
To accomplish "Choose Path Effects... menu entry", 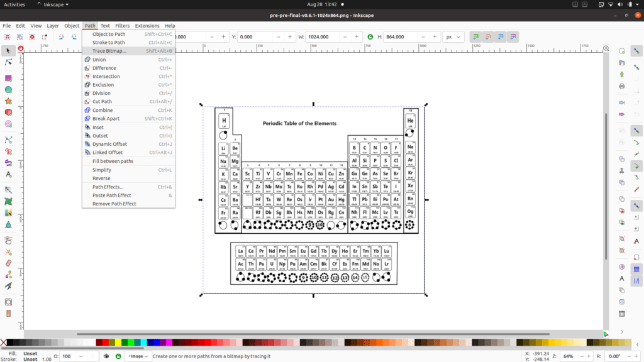I will [x=128, y=187].
